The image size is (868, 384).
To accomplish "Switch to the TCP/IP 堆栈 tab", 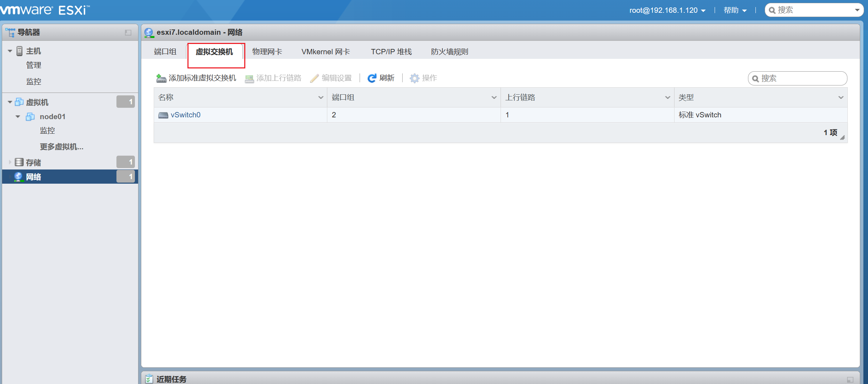I will (x=391, y=52).
